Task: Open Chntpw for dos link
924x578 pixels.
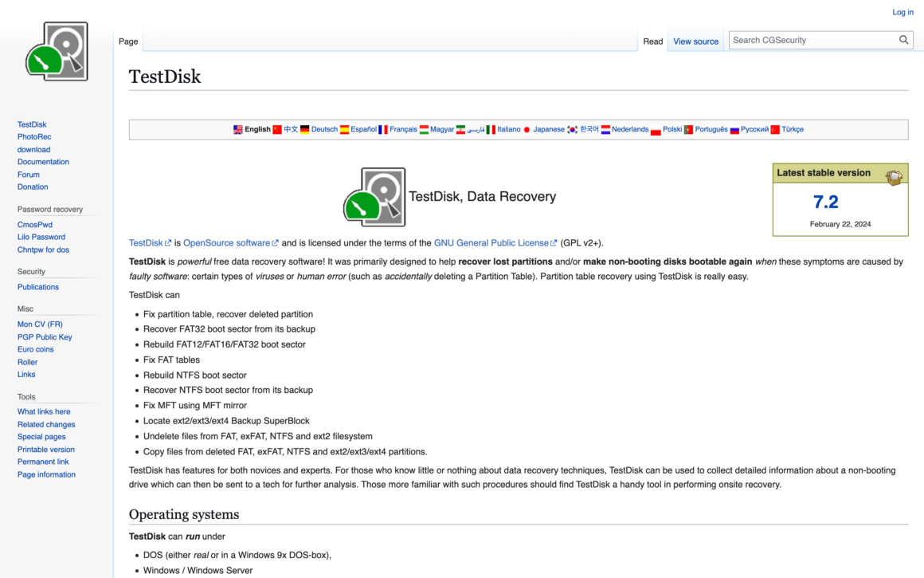Action: click(x=43, y=250)
